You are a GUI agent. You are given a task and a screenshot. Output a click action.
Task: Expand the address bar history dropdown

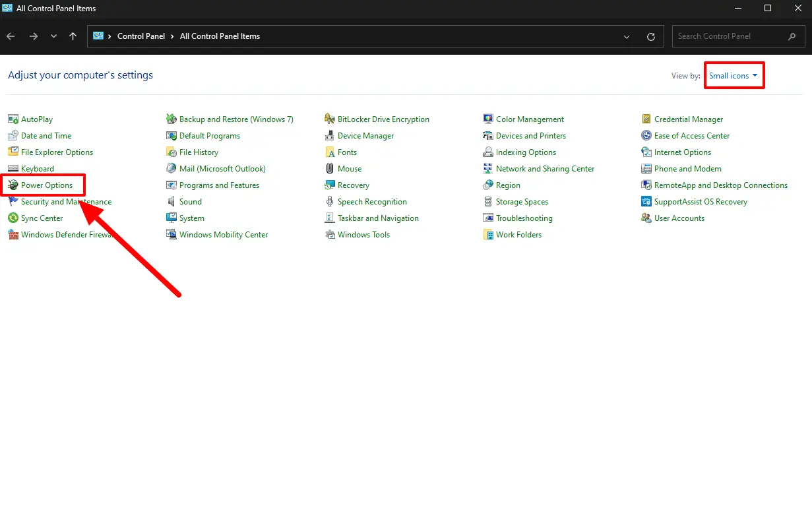pyautogui.click(x=627, y=37)
